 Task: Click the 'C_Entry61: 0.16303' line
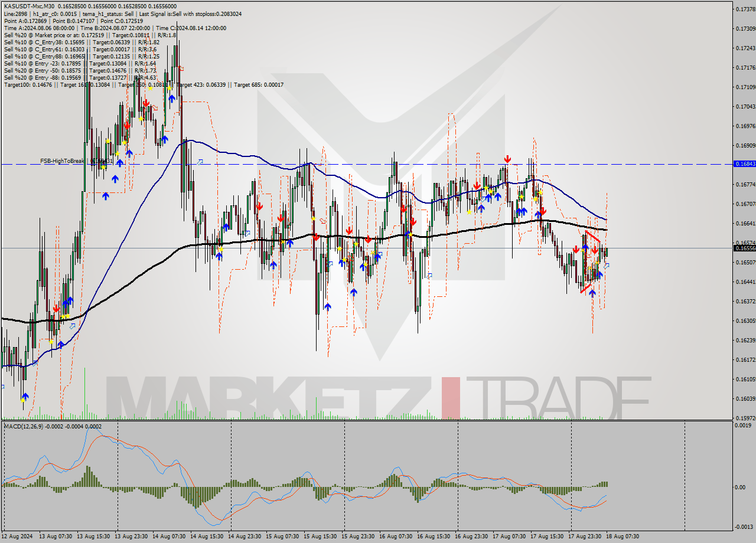click(x=80, y=49)
